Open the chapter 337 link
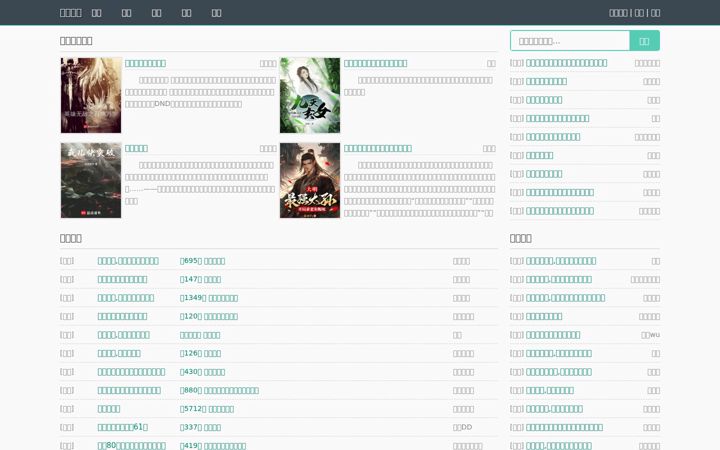Screen dimensions: 720x450 (200, 427)
